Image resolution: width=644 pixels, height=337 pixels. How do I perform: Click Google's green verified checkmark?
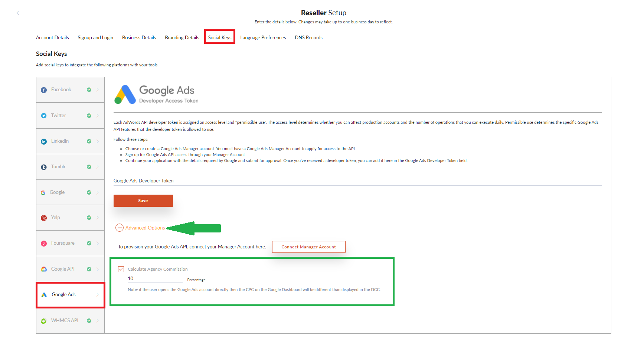coord(89,192)
